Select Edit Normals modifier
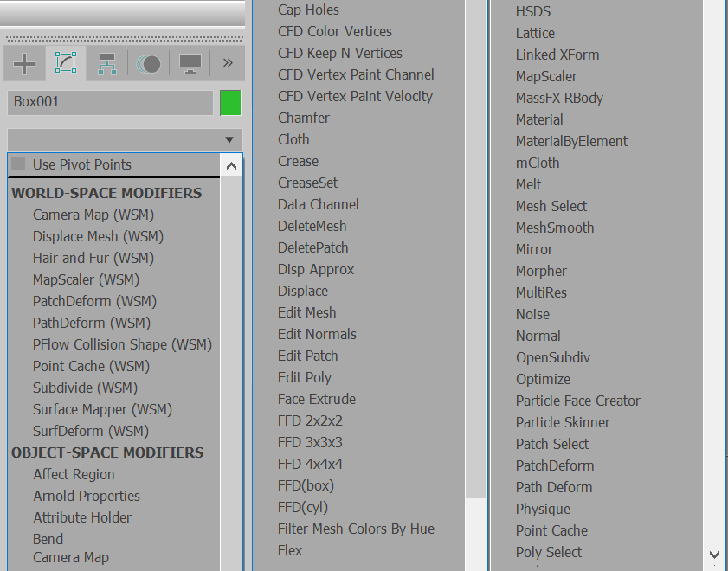 [x=317, y=335]
